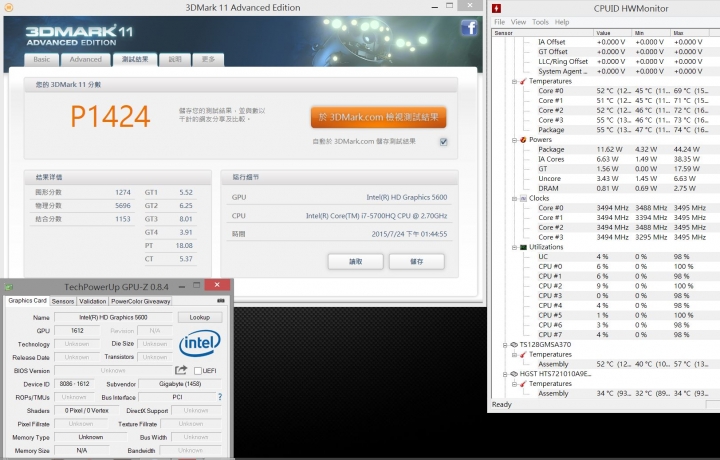Image resolution: width=720 pixels, height=460 pixels.
Task: Click the Value column header
Action: (x=613, y=33)
